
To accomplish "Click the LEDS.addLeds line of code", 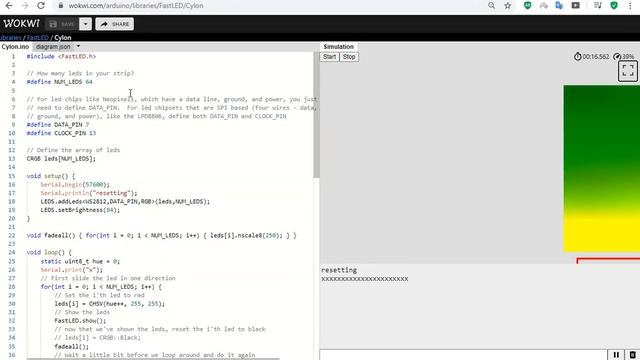I will coord(125,202).
